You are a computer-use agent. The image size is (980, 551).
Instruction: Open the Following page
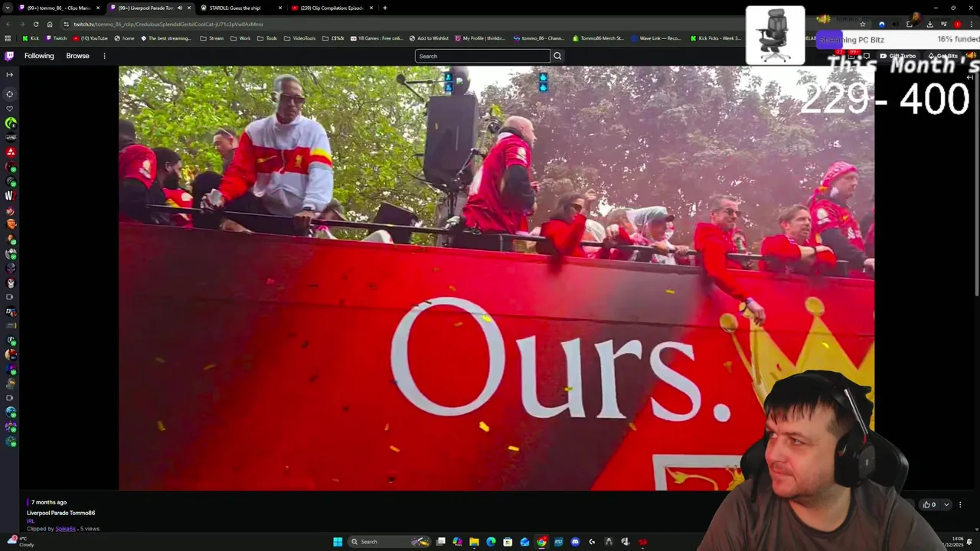point(39,56)
